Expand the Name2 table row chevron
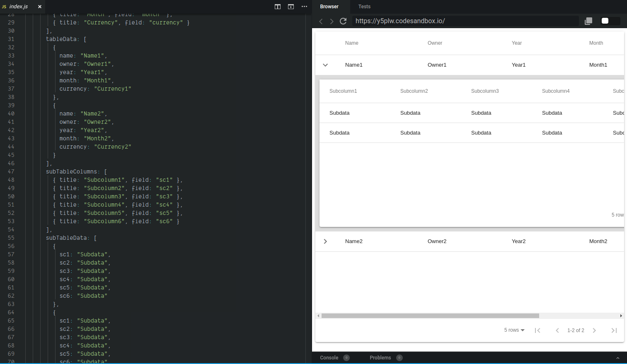This screenshot has width=627, height=364. (x=325, y=241)
